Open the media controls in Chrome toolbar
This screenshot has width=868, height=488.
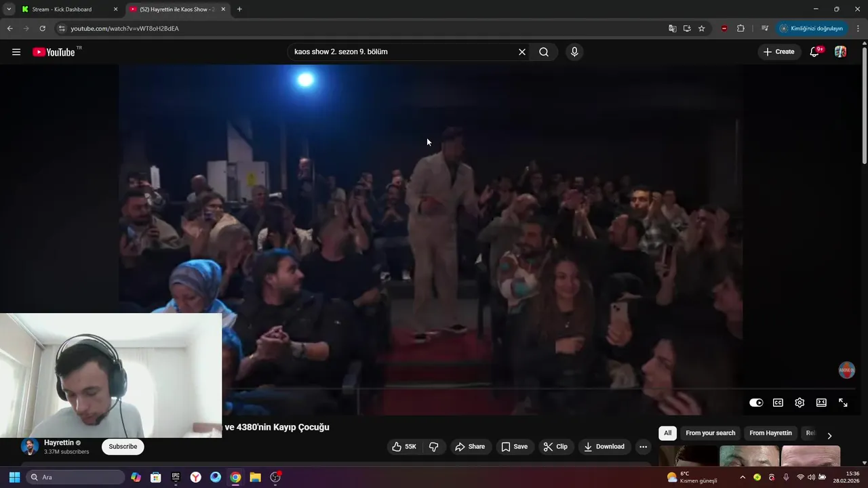point(765,28)
